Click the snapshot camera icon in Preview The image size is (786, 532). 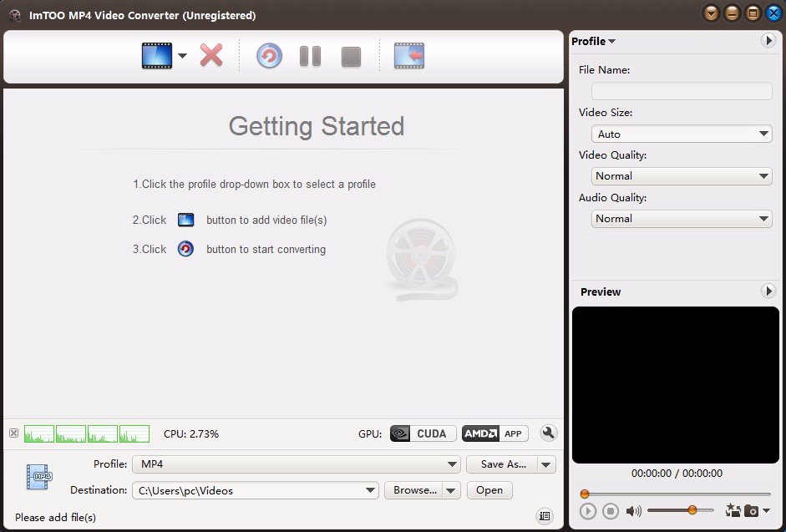[x=751, y=510]
